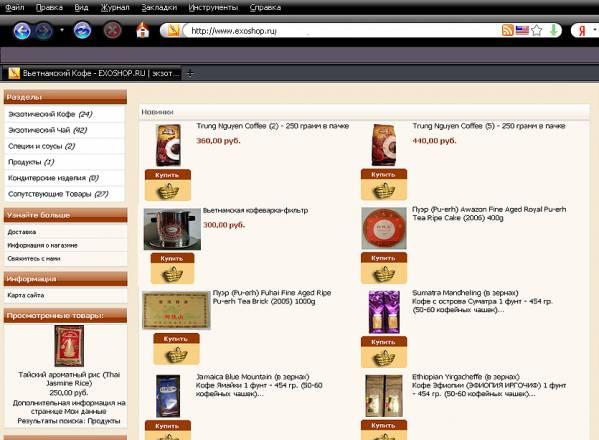Open the Экзотический Кофе category link
This screenshot has width=599, height=440.
(50, 114)
